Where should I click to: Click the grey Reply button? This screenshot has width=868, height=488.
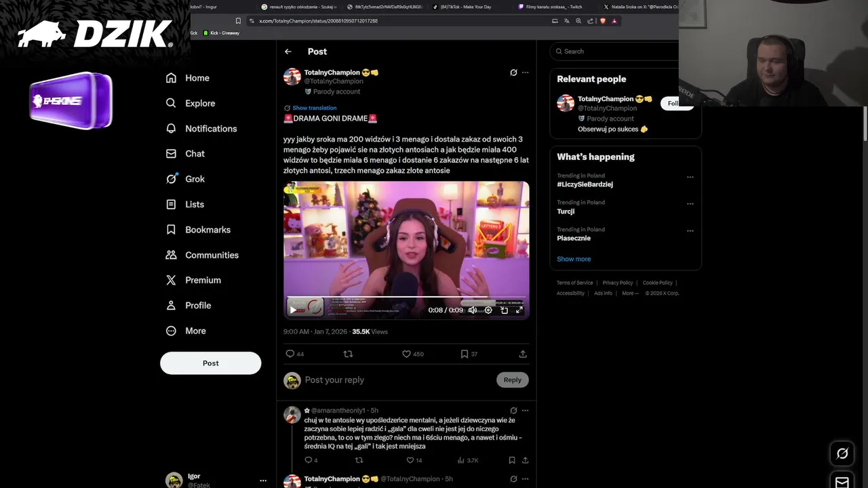[512, 380]
